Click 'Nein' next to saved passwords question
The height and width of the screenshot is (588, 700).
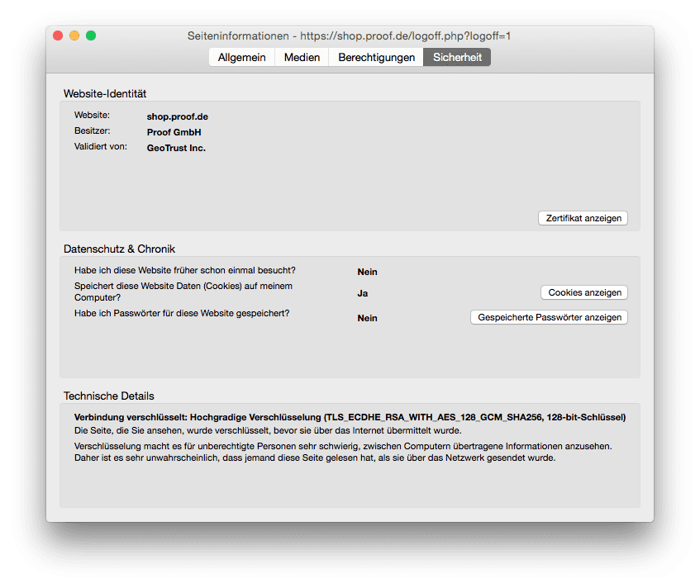pos(367,318)
